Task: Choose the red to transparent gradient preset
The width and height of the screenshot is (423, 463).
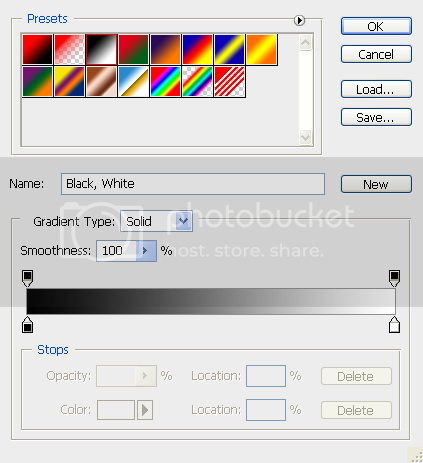Action: tap(69, 49)
